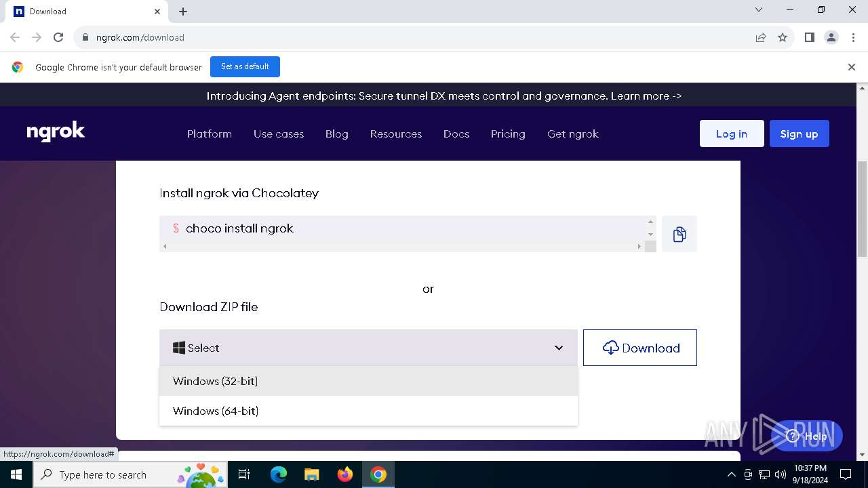Share this page via the share icon
The width and height of the screenshot is (868, 488).
(761, 37)
